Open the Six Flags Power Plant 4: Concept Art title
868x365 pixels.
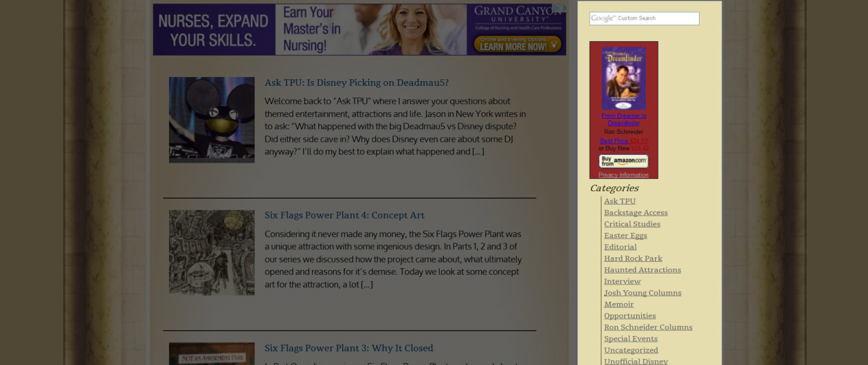click(x=345, y=216)
